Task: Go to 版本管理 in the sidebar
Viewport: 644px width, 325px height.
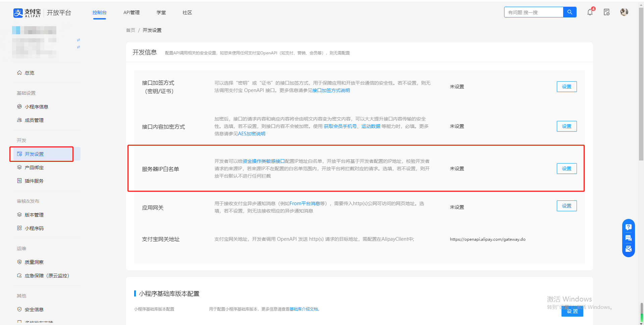Action: coord(34,215)
